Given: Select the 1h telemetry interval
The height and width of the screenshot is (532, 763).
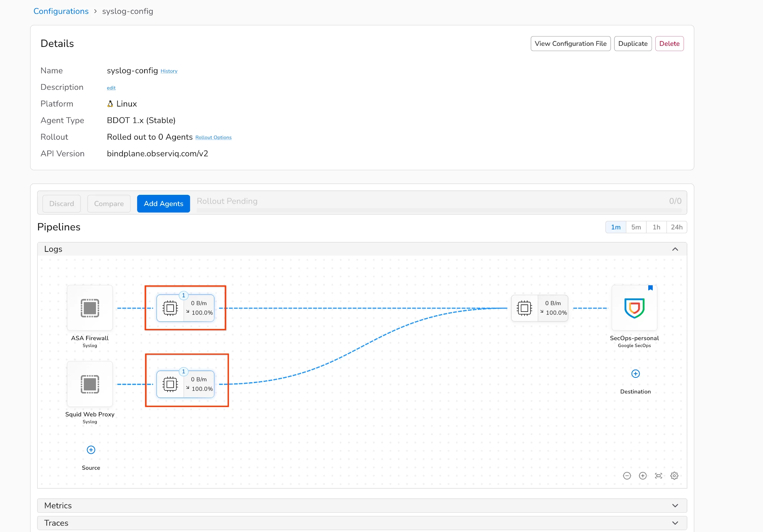Looking at the screenshot, I should point(656,227).
